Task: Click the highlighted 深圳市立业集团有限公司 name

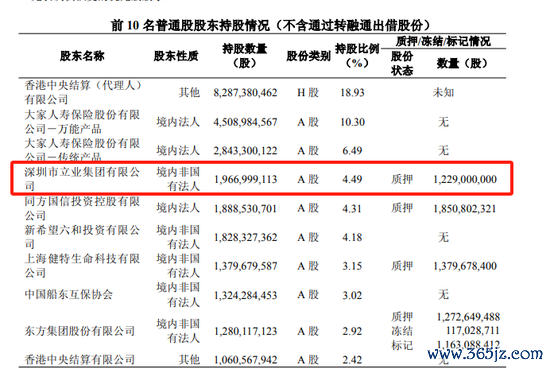Action: 82,179
